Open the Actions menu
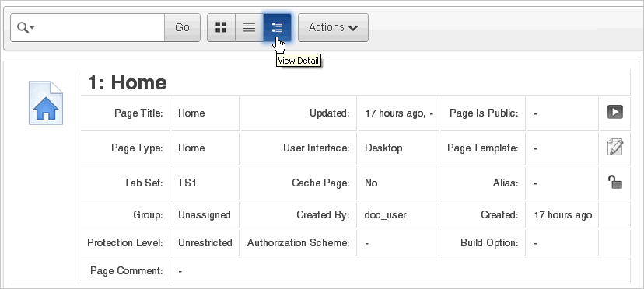 point(333,27)
